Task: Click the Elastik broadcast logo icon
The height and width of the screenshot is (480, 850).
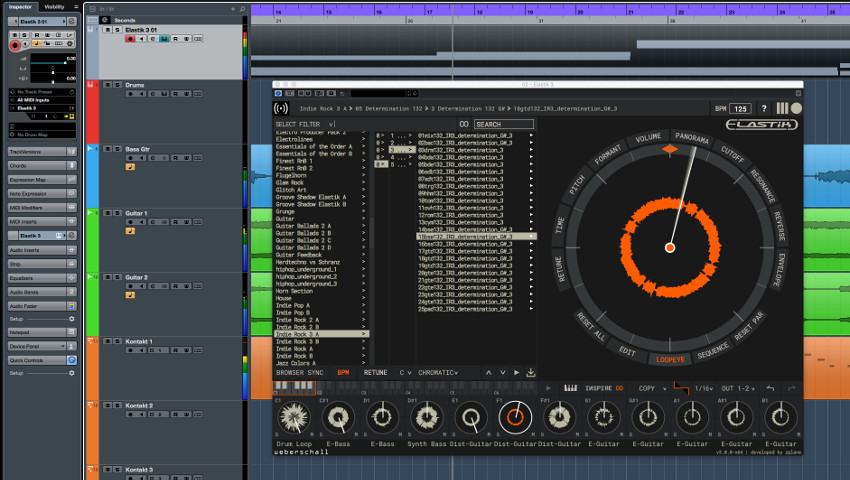Action: 281,108
